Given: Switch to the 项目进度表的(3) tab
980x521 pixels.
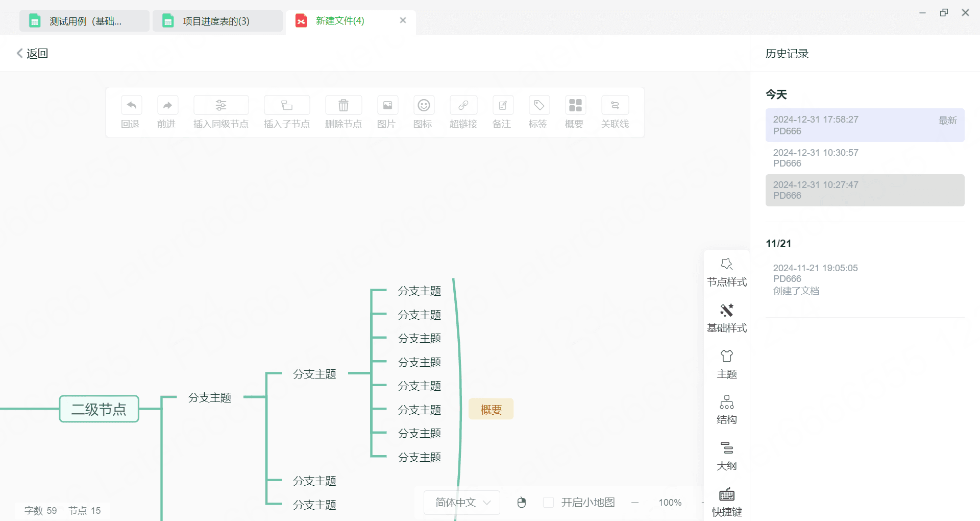Looking at the screenshot, I should [217, 21].
